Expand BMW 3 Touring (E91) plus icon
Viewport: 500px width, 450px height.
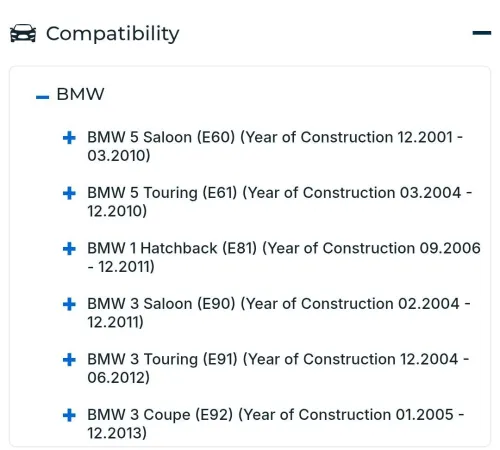point(69,360)
